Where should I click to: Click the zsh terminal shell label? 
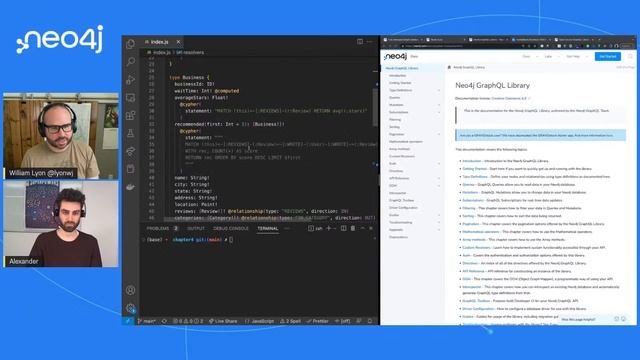pyautogui.click(x=316, y=229)
